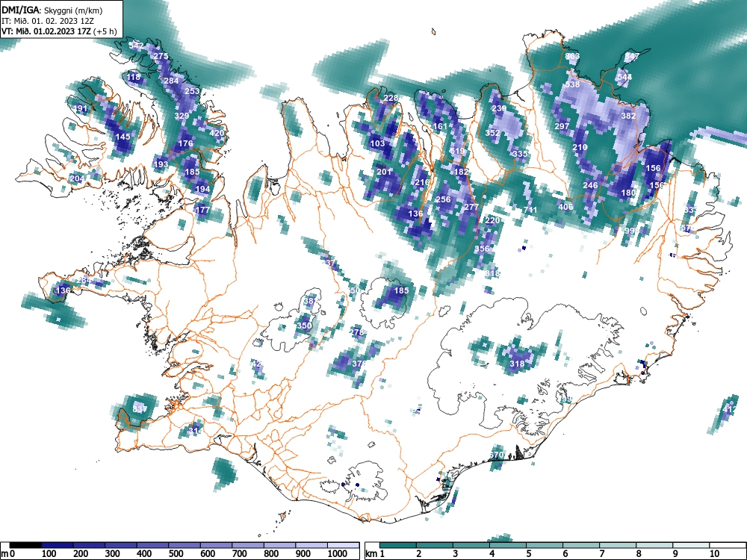This screenshot has height=560, width=747.
Task: Select the dark navy 100–200 m legend swatch
Action: tap(58, 545)
